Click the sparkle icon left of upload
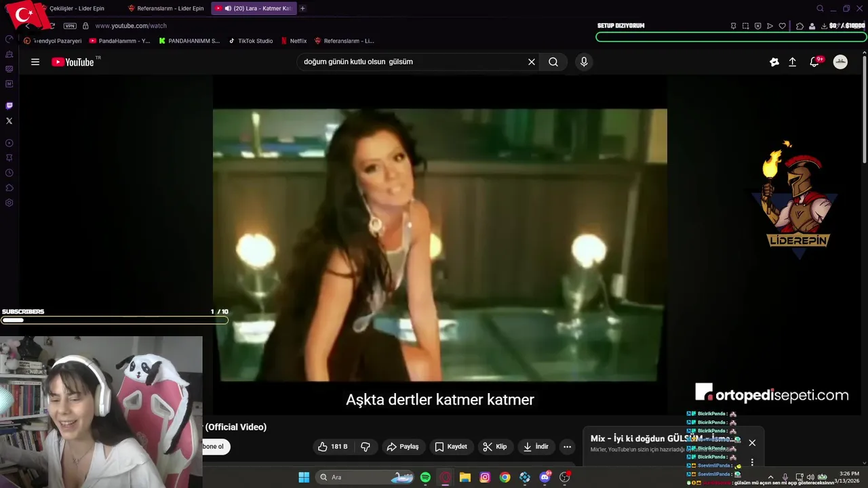The height and width of the screenshot is (488, 868). tap(774, 62)
